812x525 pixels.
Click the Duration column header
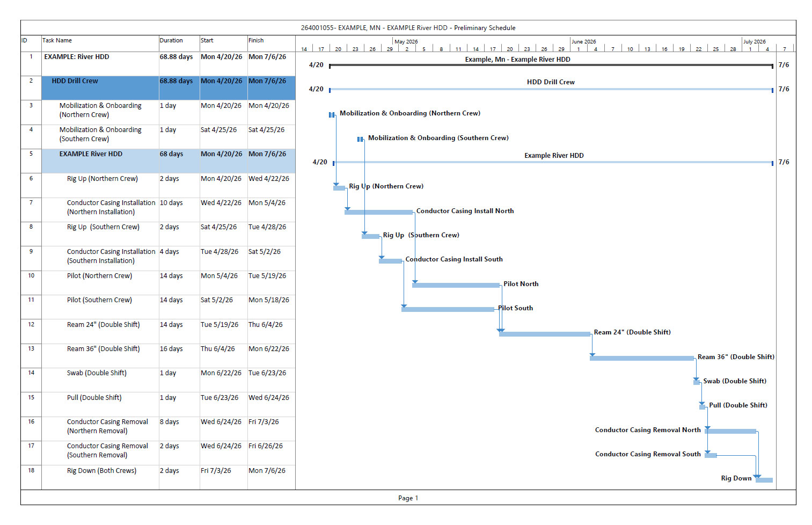pyautogui.click(x=171, y=40)
